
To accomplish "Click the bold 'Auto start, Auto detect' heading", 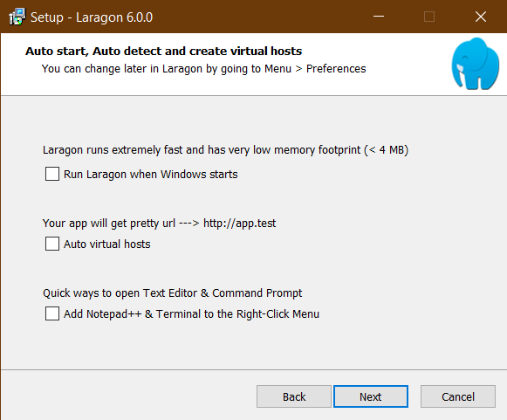I will click(163, 52).
